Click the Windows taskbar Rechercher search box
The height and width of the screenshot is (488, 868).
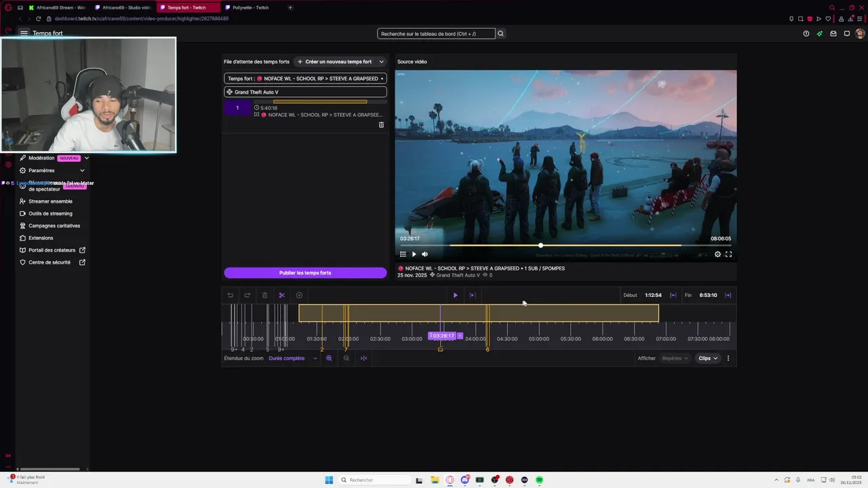point(375,480)
